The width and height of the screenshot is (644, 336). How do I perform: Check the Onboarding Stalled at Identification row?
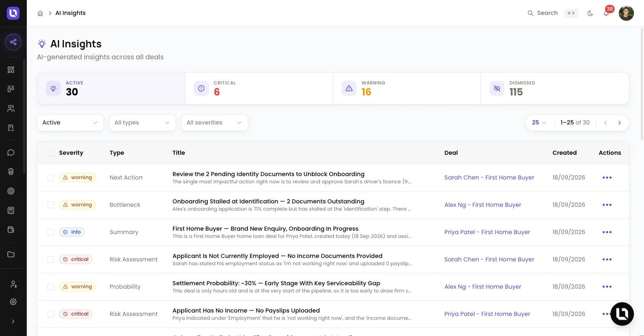tap(51, 205)
